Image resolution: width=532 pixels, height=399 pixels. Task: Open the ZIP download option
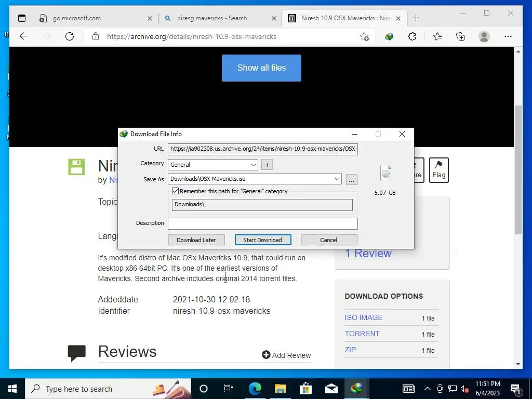pyautogui.click(x=350, y=350)
